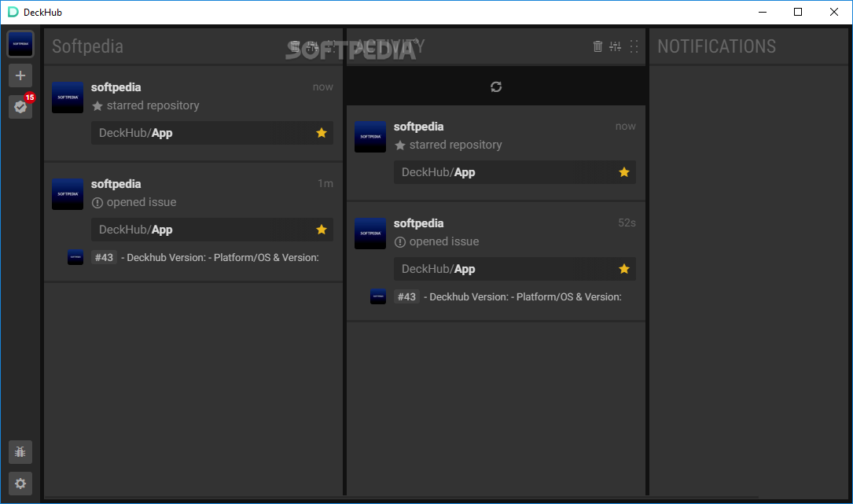Viewport: 853px width, 504px height.
Task: Toggle star on Activity starred repository DeckHub/App
Action: point(624,172)
